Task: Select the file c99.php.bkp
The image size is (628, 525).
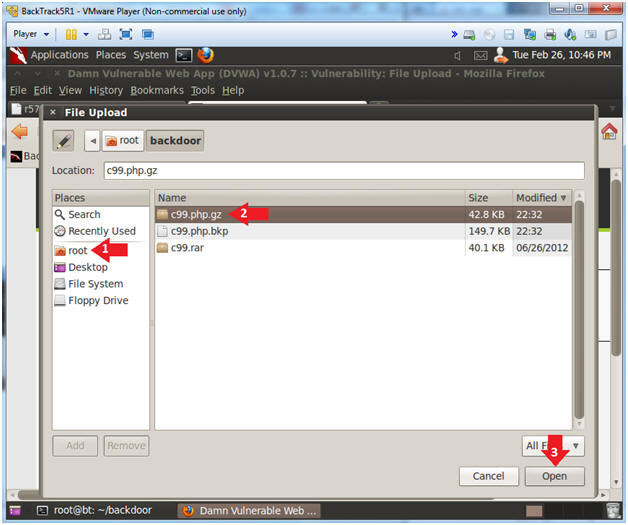Action: 363,231
